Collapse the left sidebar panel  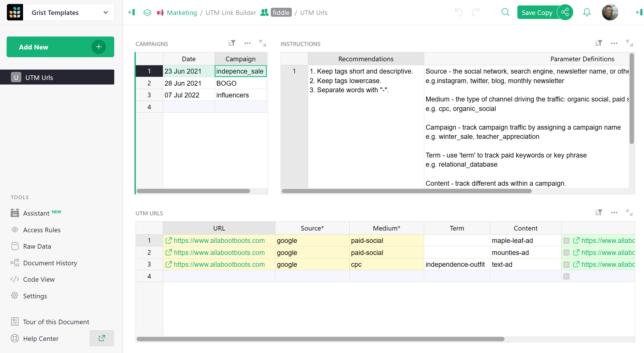coord(132,12)
